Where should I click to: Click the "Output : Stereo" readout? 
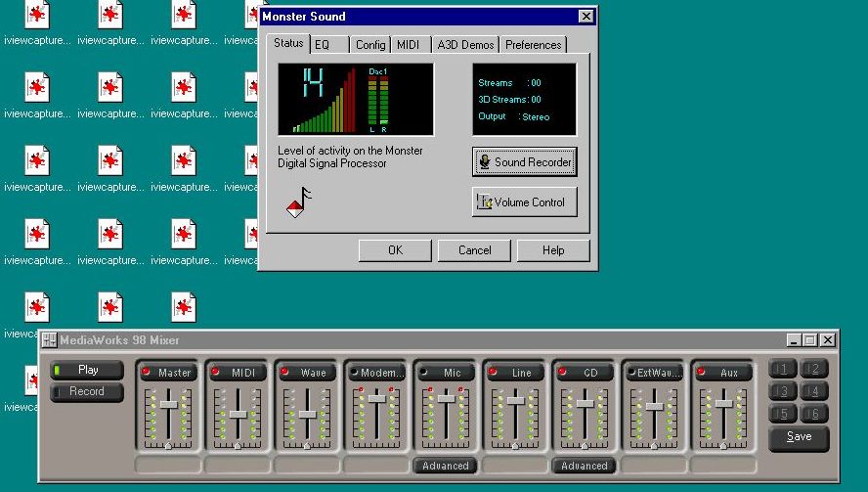tap(514, 116)
